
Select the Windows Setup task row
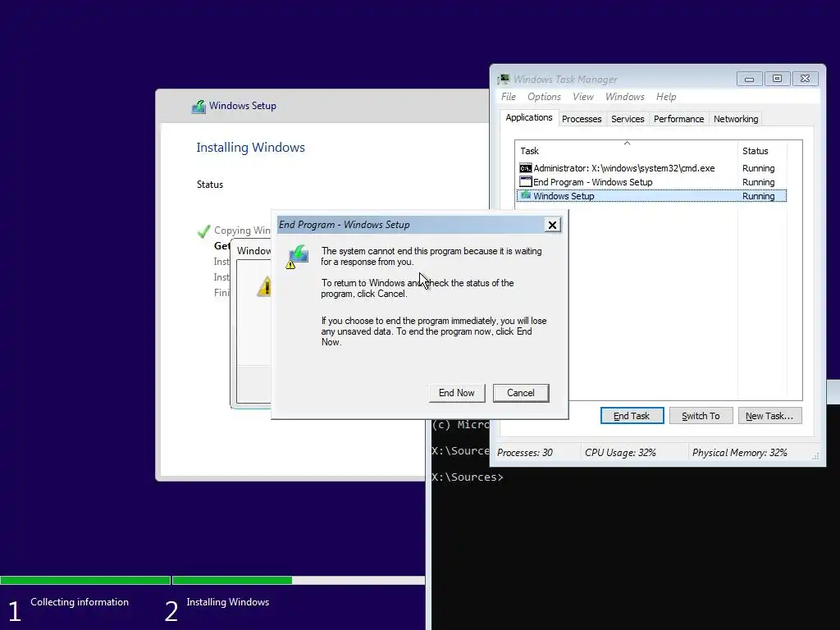click(651, 196)
